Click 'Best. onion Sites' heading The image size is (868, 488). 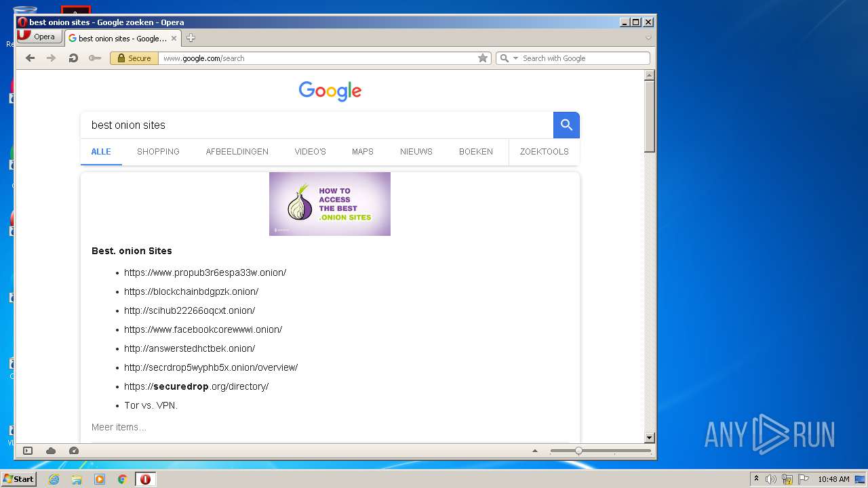[132, 251]
